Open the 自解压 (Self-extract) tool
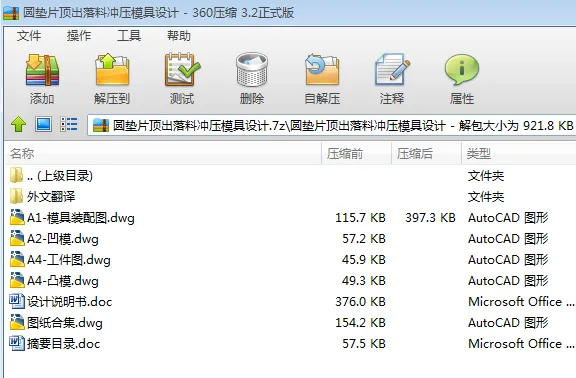 322,70
